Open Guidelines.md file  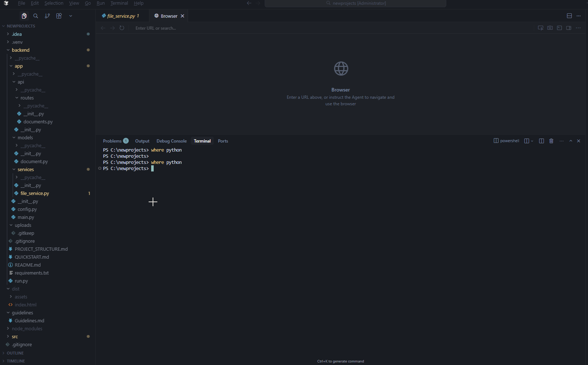(x=48, y=321)
